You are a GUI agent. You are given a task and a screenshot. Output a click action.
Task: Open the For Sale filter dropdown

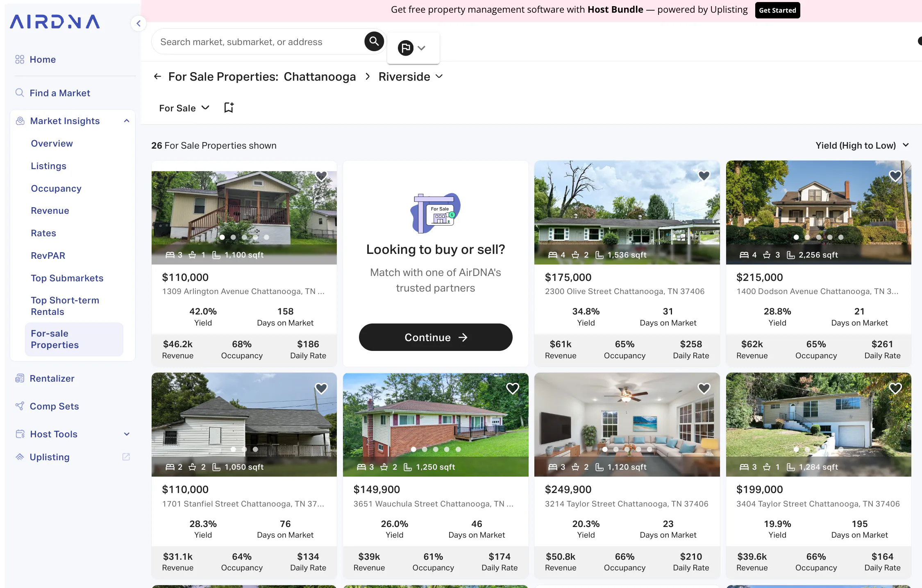coord(184,108)
